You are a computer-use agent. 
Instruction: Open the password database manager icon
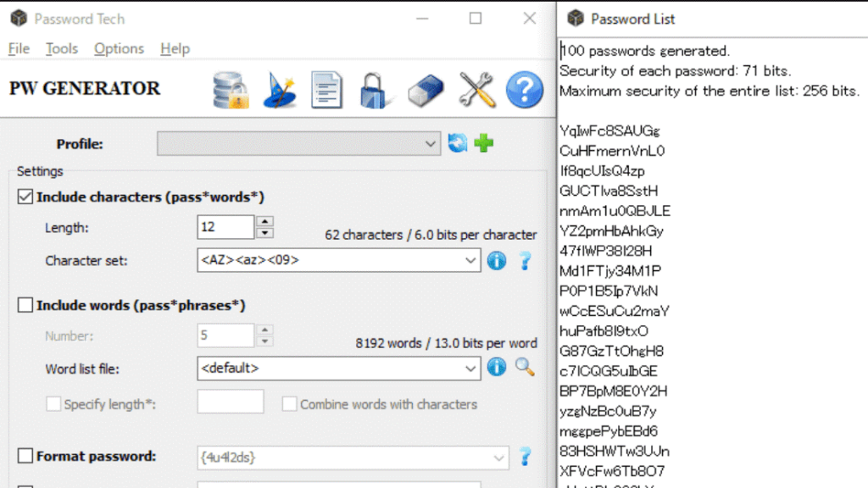[x=231, y=90]
